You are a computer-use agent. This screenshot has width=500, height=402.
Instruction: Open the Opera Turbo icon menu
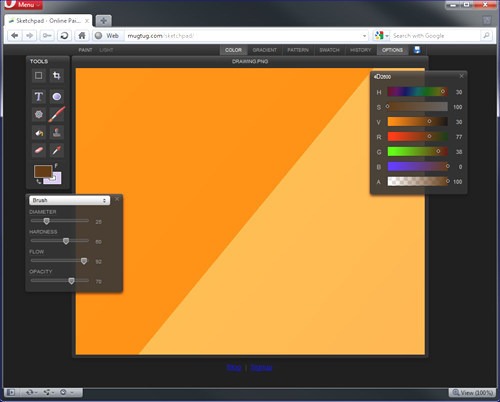click(x=66, y=392)
